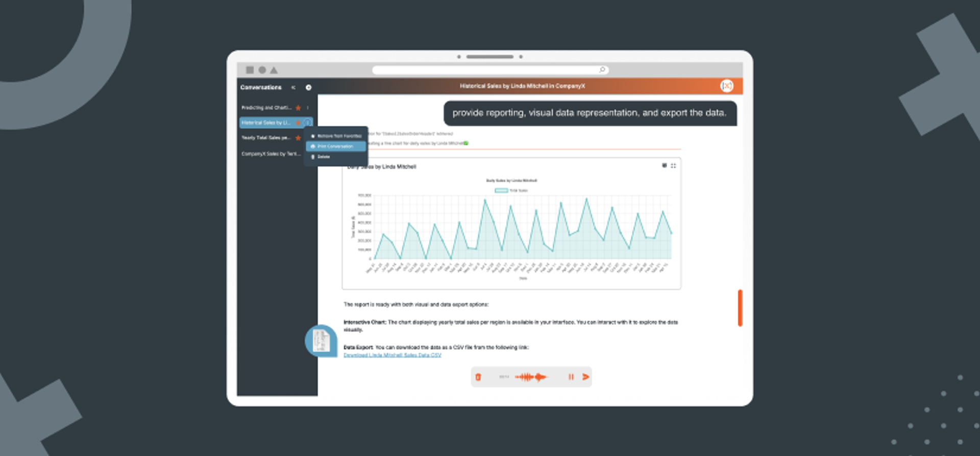Click the 'provide reporting, visual data representation' message bubble

(590, 113)
